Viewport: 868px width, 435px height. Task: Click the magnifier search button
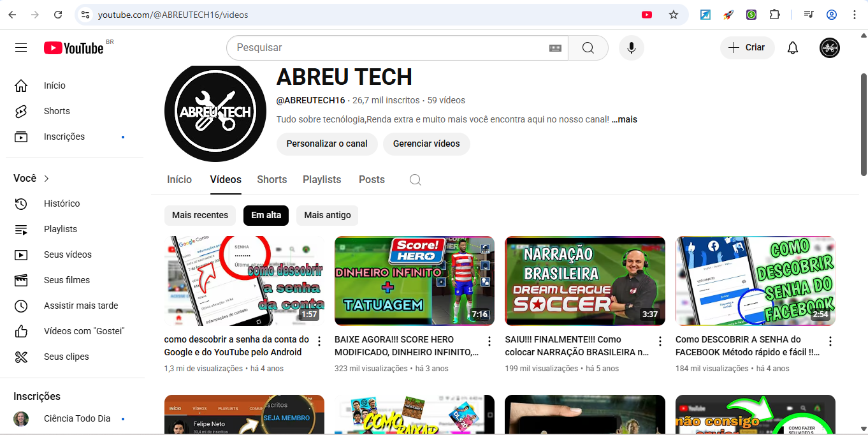pos(588,48)
